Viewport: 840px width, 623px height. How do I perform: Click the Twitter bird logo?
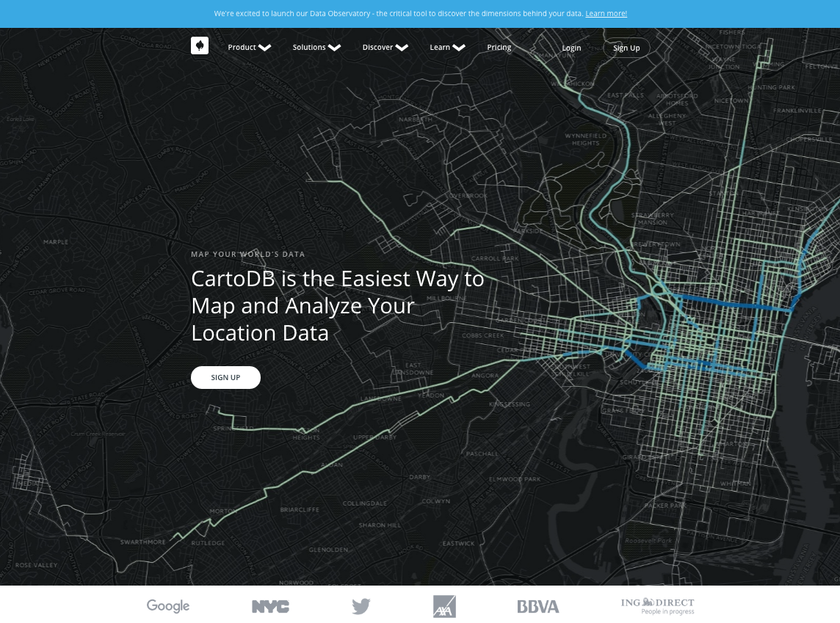tap(361, 606)
